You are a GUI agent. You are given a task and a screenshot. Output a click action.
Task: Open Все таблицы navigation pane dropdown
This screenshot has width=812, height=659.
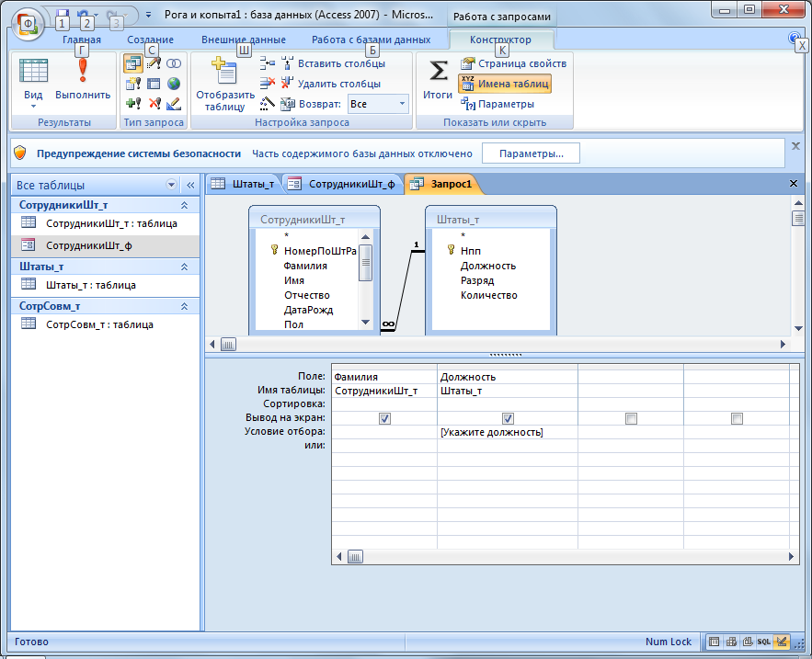click(x=171, y=185)
